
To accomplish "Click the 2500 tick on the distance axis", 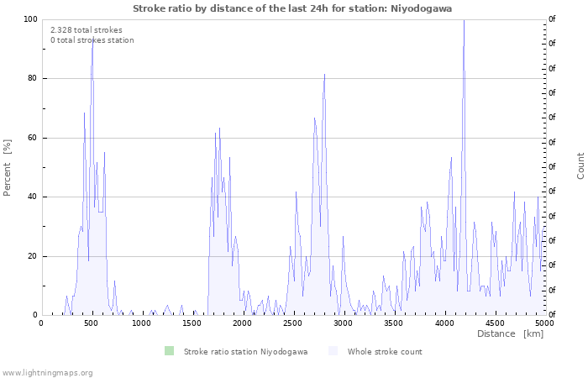I will (292, 323).
